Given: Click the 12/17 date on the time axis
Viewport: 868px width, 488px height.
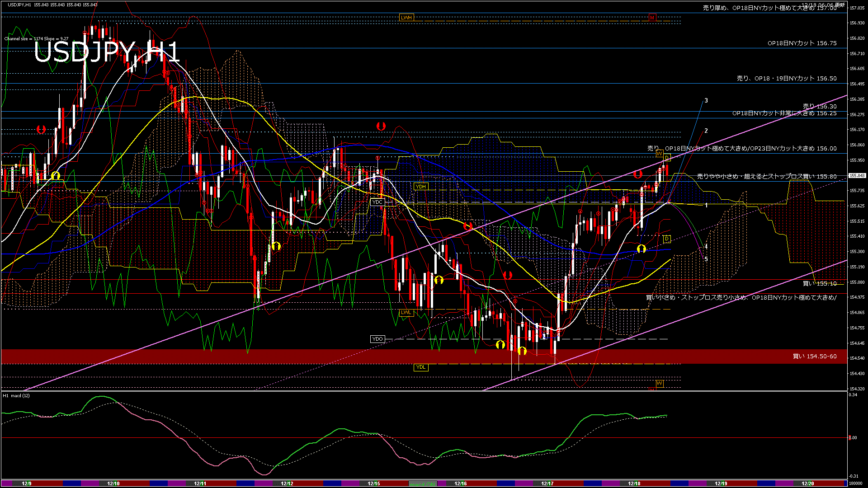Looking at the screenshot, I should [547, 483].
